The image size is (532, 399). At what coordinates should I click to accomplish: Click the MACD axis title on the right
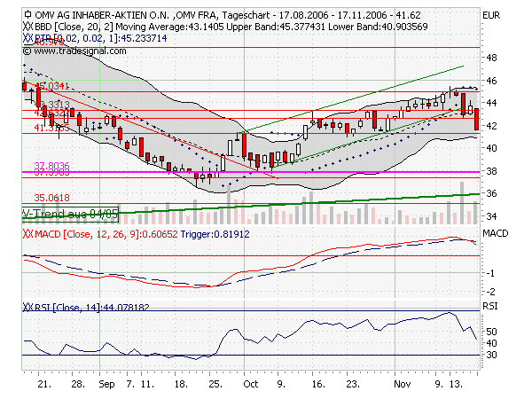[496, 233]
